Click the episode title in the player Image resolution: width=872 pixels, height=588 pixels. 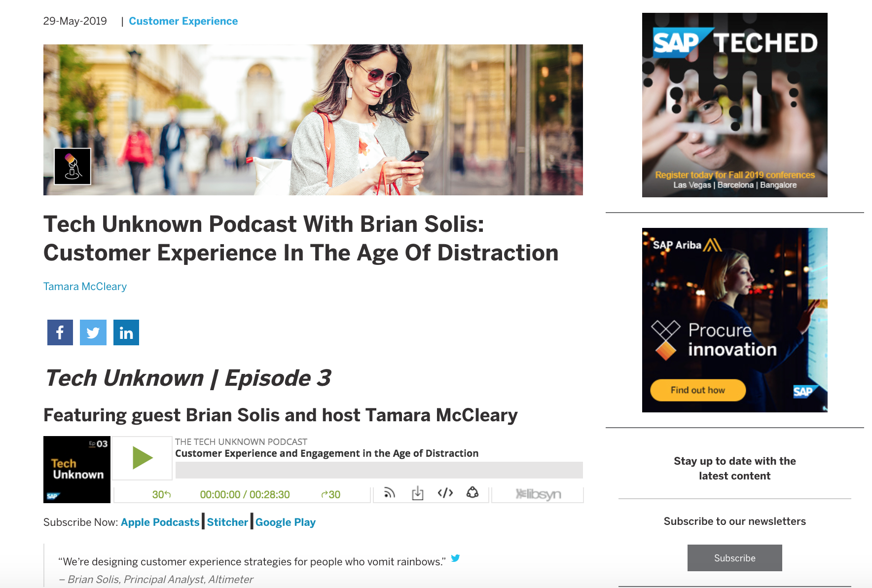pos(327,453)
